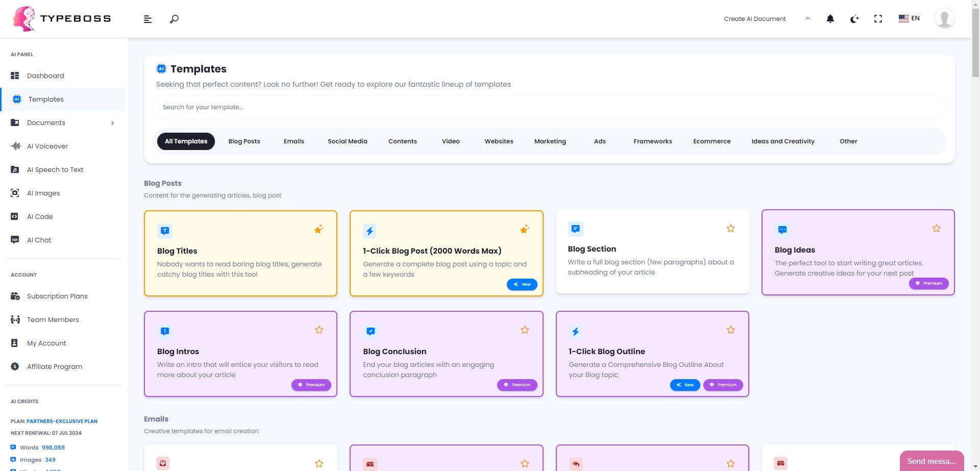Select the All Templates tab
This screenshot has height=471, width=980.
(x=186, y=141)
